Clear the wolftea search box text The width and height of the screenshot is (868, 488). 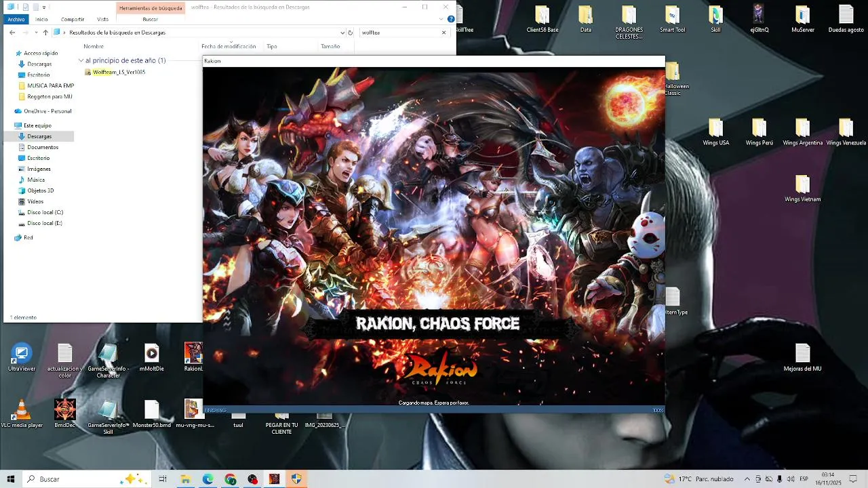[444, 33]
